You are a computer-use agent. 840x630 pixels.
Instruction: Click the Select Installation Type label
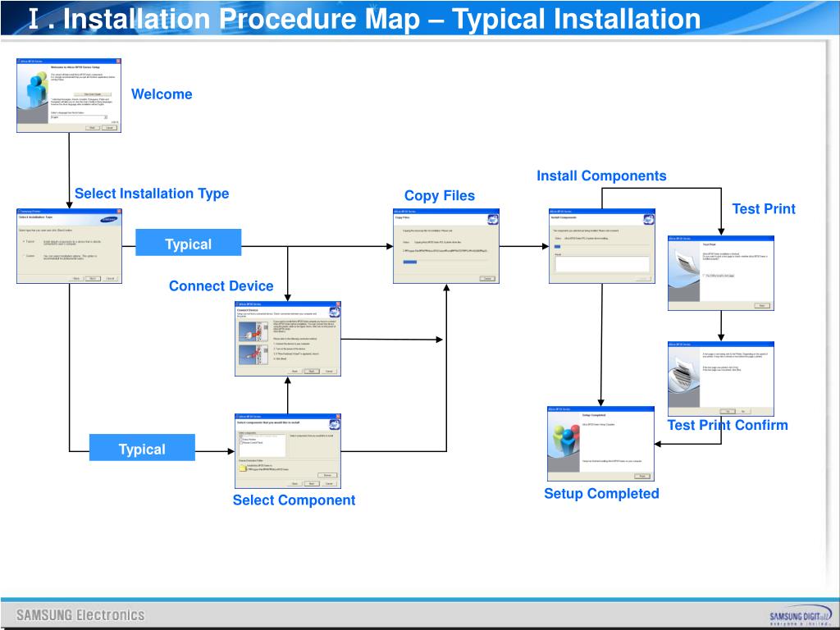pyautogui.click(x=152, y=194)
